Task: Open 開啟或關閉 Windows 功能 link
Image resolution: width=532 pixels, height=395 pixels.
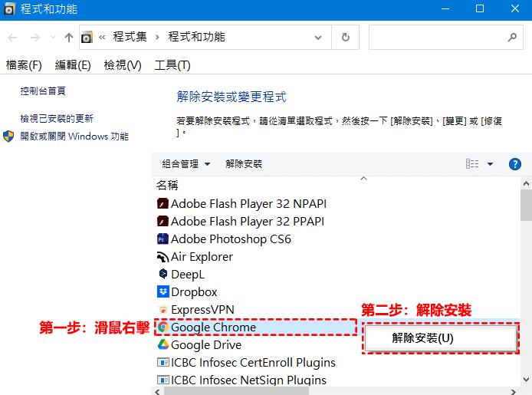Action: [x=74, y=137]
